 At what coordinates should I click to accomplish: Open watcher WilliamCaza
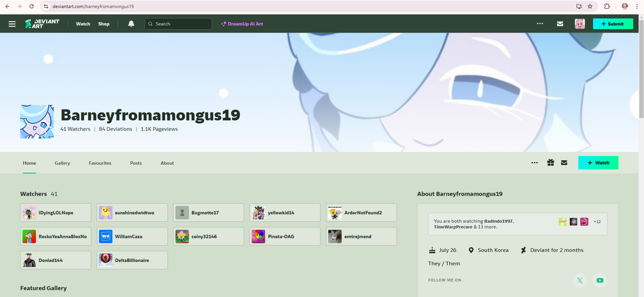click(132, 236)
